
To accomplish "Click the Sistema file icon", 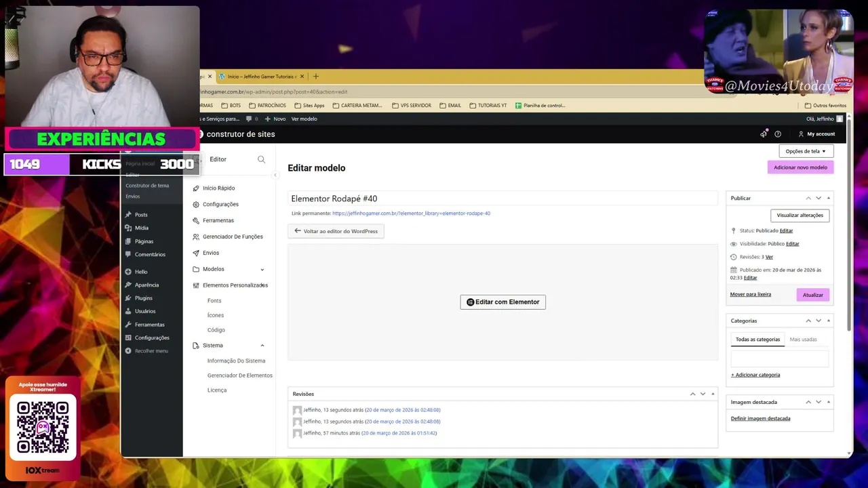I will pyautogui.click(x=196, y=346).
